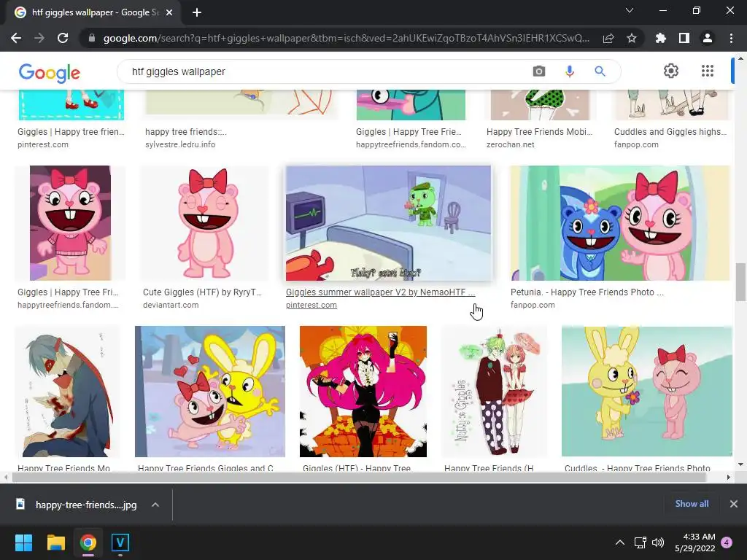Open the tab search chevron in the title bar
747x560 pixels.
coord(630,10)
